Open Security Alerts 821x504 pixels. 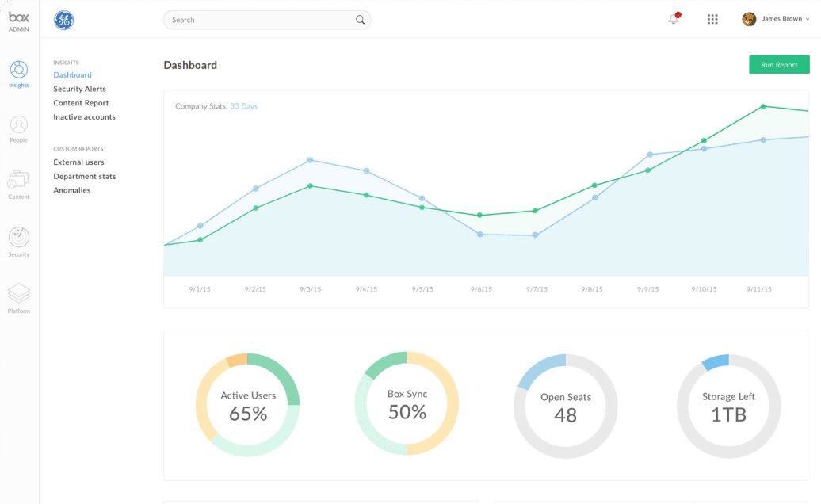point(79,89)
